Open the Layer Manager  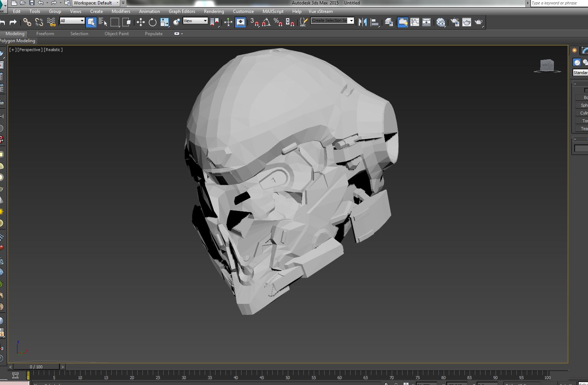(389, 22)
